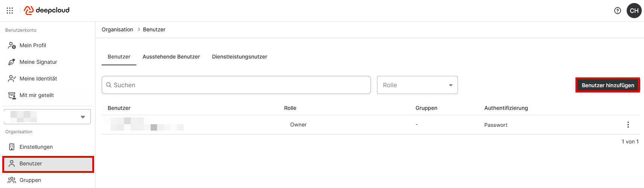Click the Benutzer hinzufügen button
The image size is (644, 188).
click(x=608, y=85)
